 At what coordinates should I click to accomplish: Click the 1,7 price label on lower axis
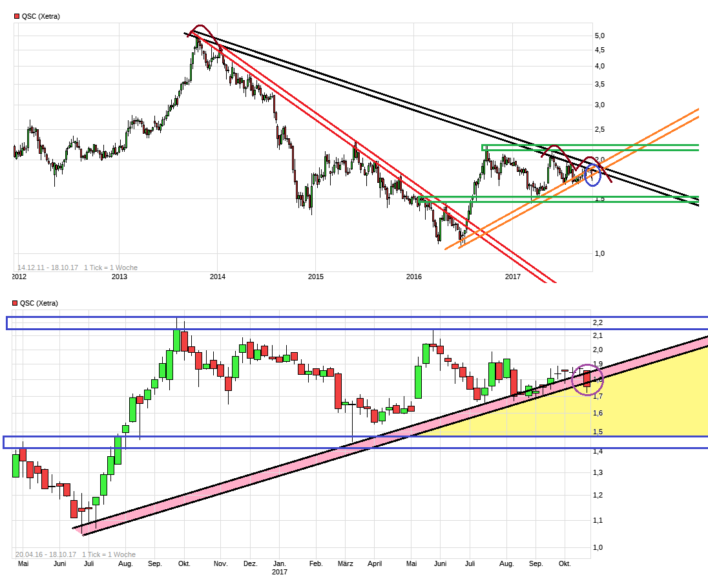point(598,397)
